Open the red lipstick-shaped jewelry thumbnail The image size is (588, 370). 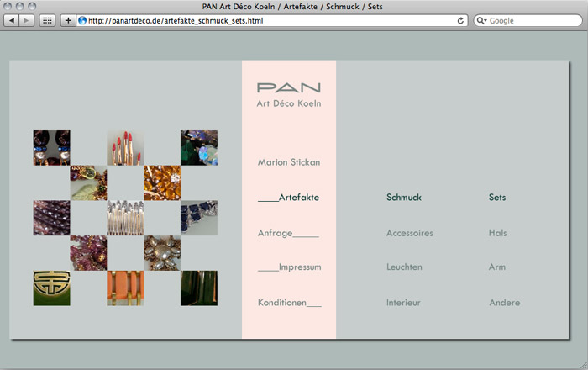[x=125, y=148]
